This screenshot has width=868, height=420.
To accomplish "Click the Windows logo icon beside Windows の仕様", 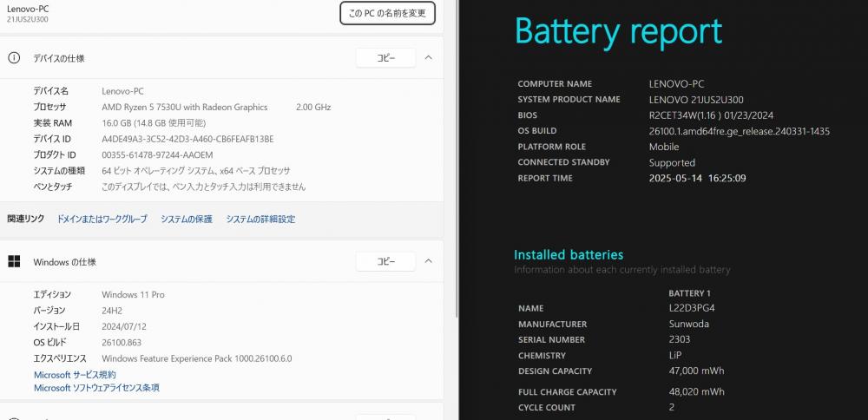I will (x=14, y=262).
